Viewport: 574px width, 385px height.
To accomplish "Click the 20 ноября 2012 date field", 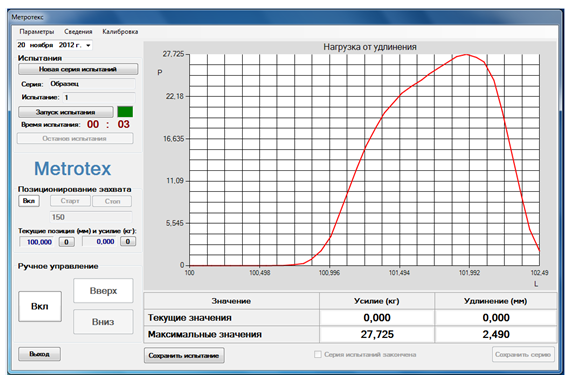I will (54, 45).
